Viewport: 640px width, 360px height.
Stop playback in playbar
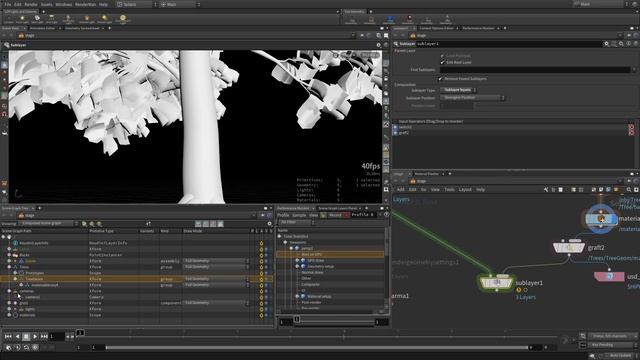(26, 336)
